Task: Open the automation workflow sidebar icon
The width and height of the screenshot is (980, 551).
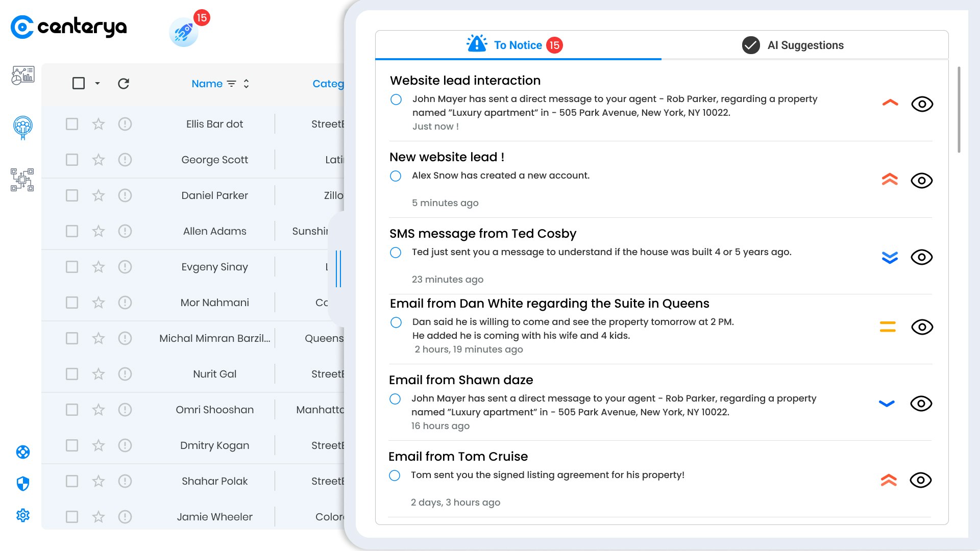Action: click(x=22, y=180)
